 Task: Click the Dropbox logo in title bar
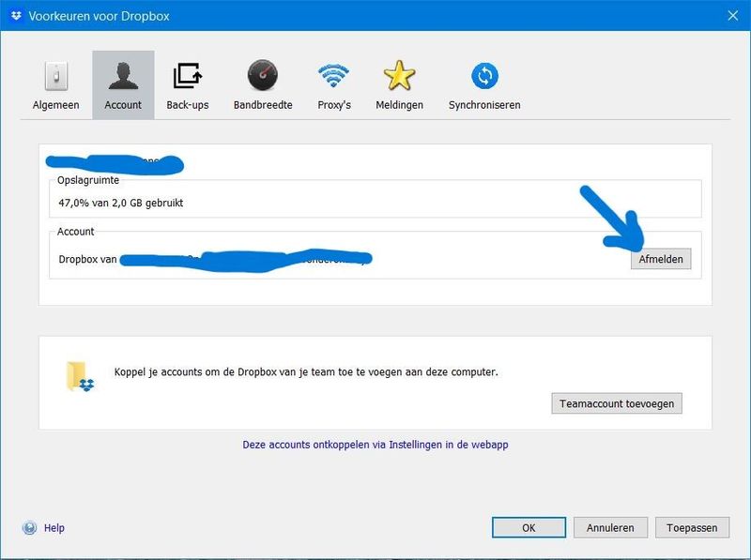(x=14, y=16)
